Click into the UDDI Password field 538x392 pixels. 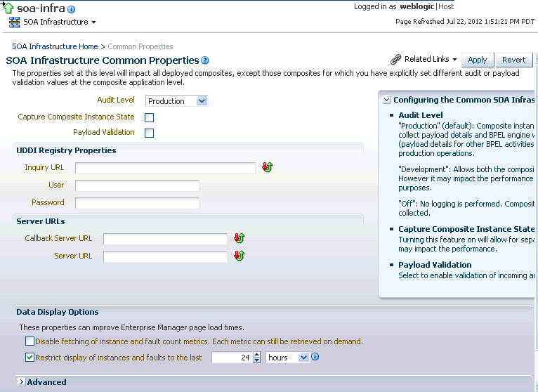click(x=137, y=203)
